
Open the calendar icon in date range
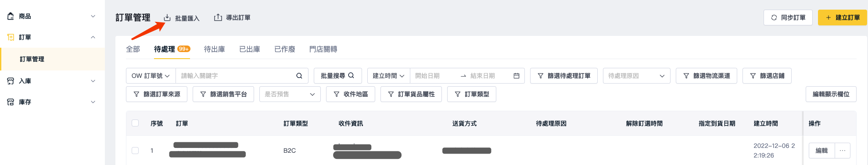(516, 76)
